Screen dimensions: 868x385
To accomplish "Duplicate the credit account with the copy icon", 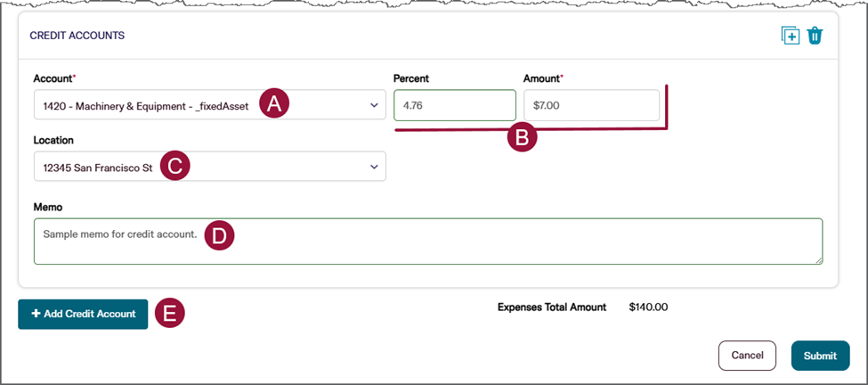I will coord(790,36).
